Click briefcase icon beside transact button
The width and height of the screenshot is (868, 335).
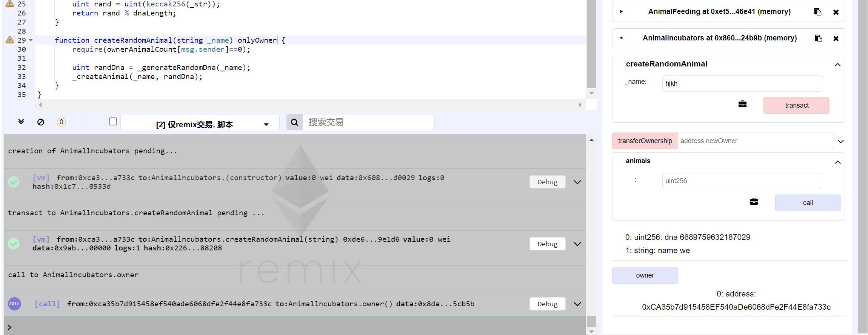click(x=742, y=104)
